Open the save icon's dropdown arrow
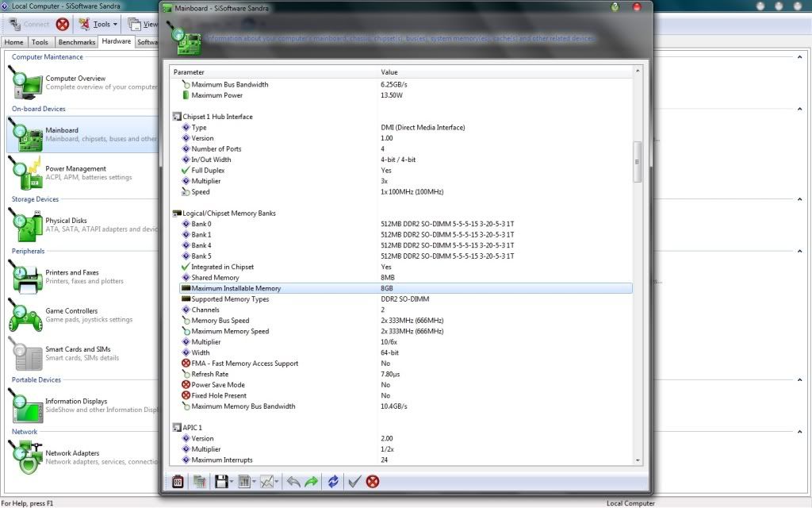The image size is (812, 508). [231, 482]
